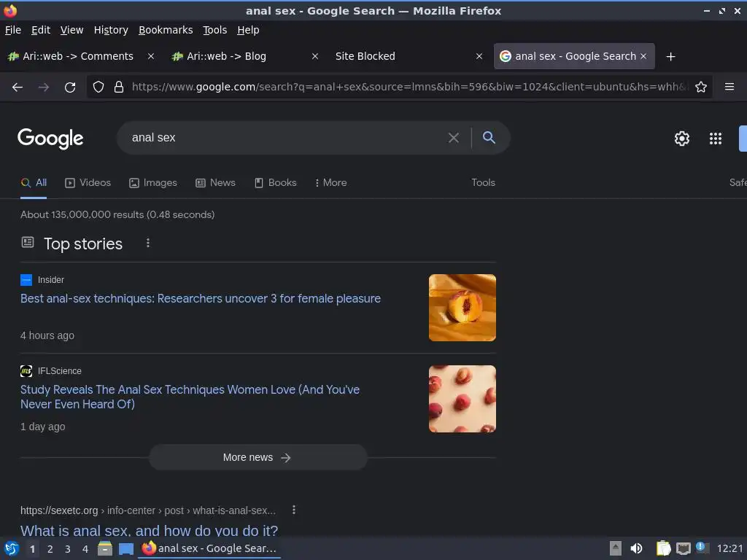The height and width of the screenshot is (560, 747).
Task: Open Top stories options menu
Action: point(148,244)
